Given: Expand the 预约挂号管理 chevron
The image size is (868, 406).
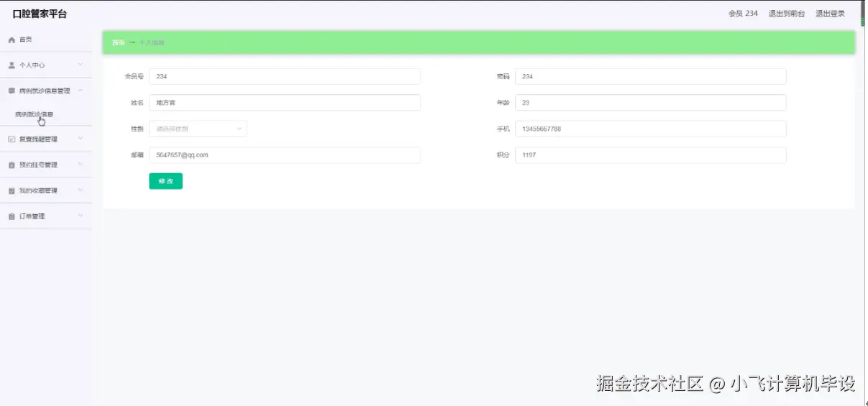Looking at the screenshot, I should [x=81, y=165].
